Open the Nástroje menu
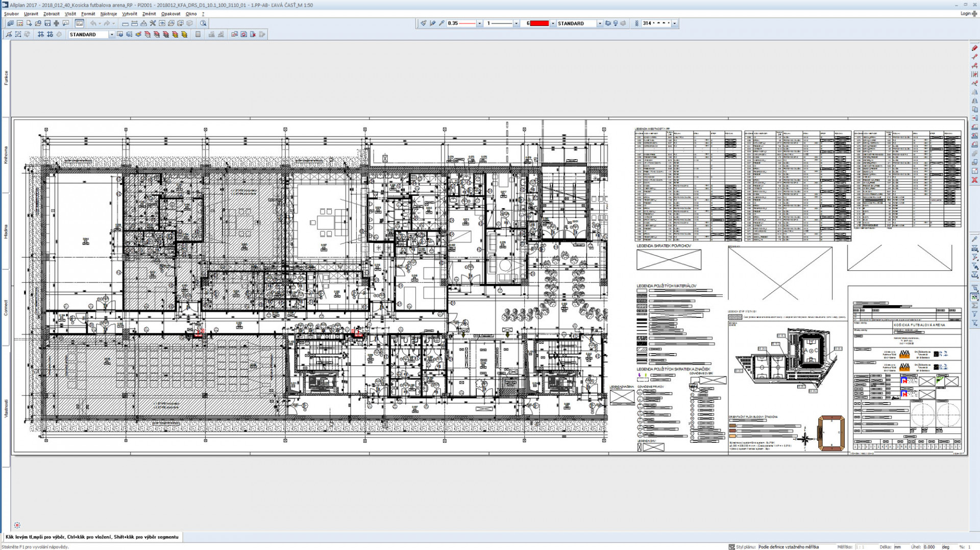This screenshot has height=550, width=980. tap(108, 14)
